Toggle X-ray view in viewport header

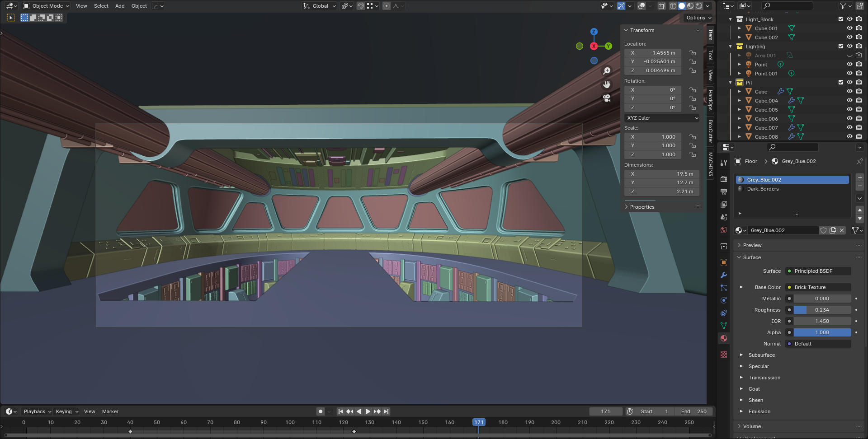click(x=661, y=6)
